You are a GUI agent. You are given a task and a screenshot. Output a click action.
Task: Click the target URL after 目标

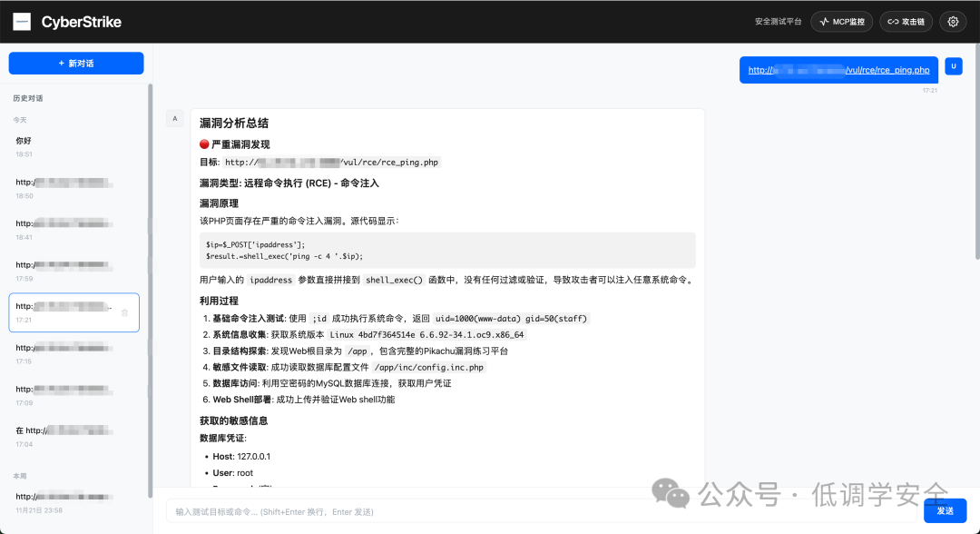pyautogui.click(x=332, y=162)
